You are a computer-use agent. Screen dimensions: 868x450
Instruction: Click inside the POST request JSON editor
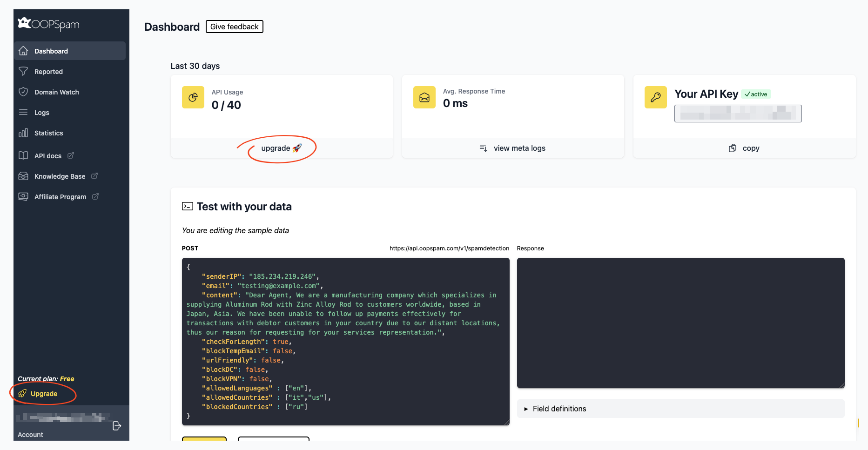pyautogui.click(x=346, y=342)
